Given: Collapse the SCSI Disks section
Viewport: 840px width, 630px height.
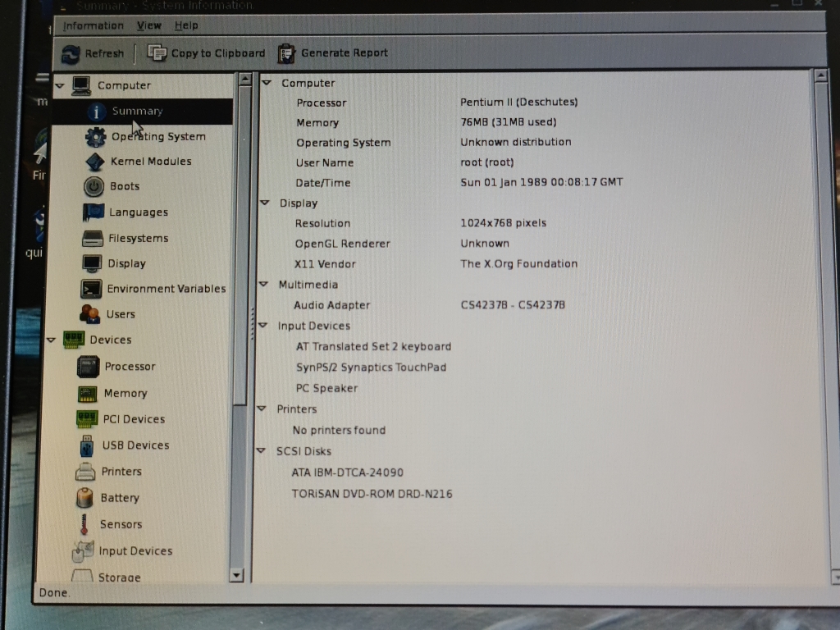Looking at the screenshot, I should [x=261, y=450].
